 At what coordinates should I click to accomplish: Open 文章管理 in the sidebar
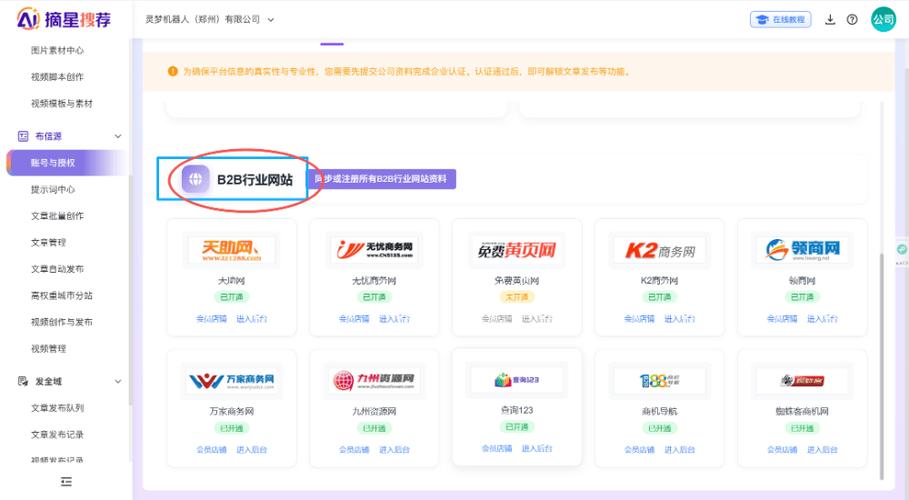48,242
